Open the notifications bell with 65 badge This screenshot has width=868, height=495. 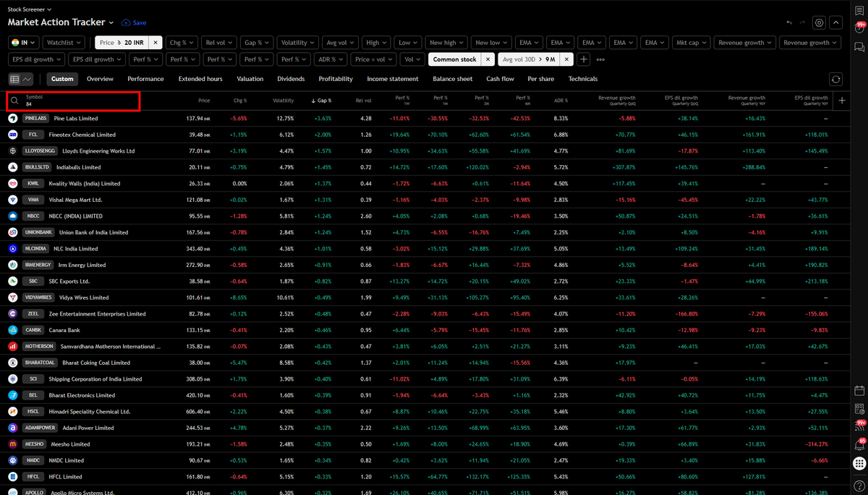click(x=859, y=444)
